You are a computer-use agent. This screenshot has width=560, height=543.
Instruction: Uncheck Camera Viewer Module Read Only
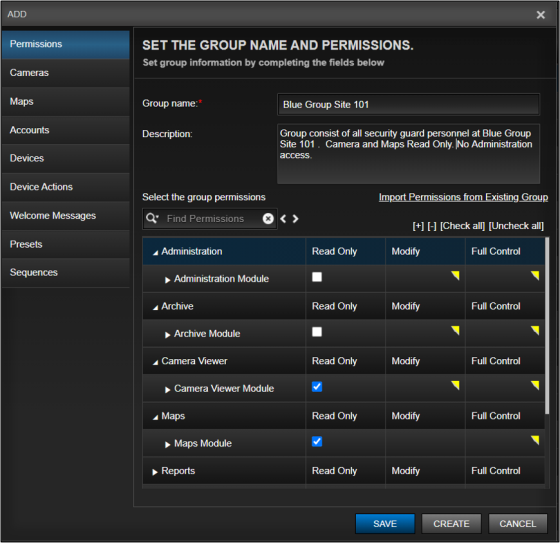click(317, 387)
